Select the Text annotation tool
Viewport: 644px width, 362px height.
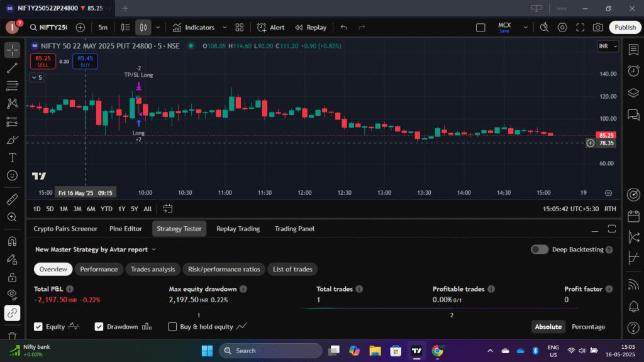pyautogui.click(x=13, y=158)
